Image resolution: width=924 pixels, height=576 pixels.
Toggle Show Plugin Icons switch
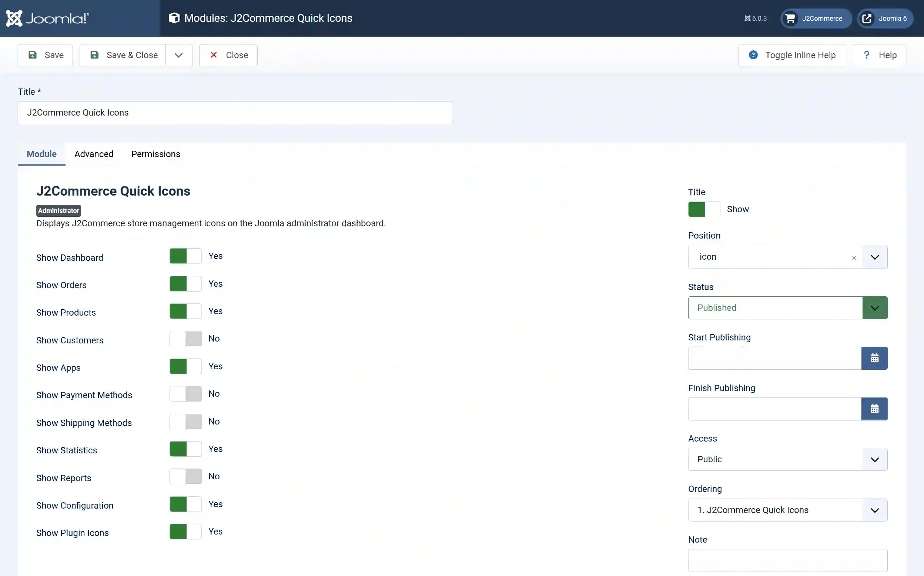coord(185,532)
